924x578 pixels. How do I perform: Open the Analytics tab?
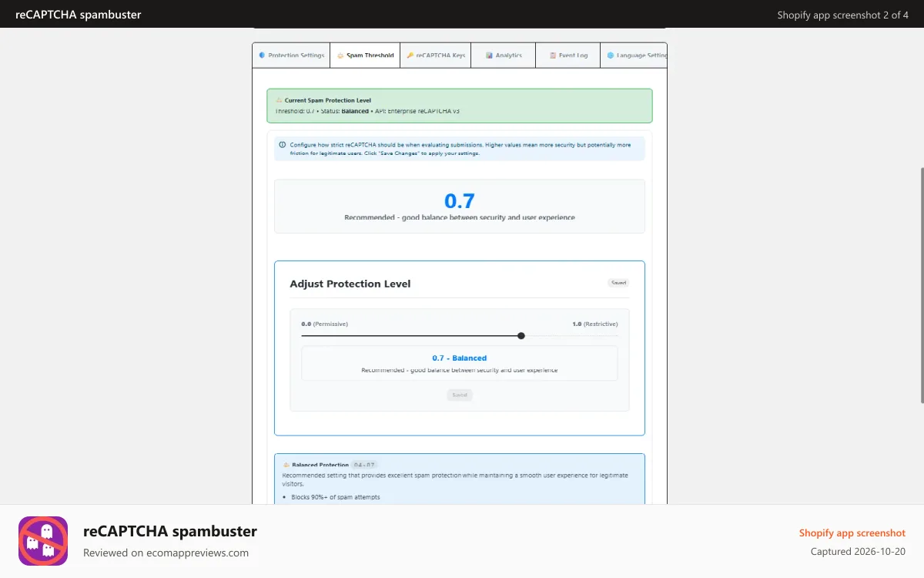504,55
